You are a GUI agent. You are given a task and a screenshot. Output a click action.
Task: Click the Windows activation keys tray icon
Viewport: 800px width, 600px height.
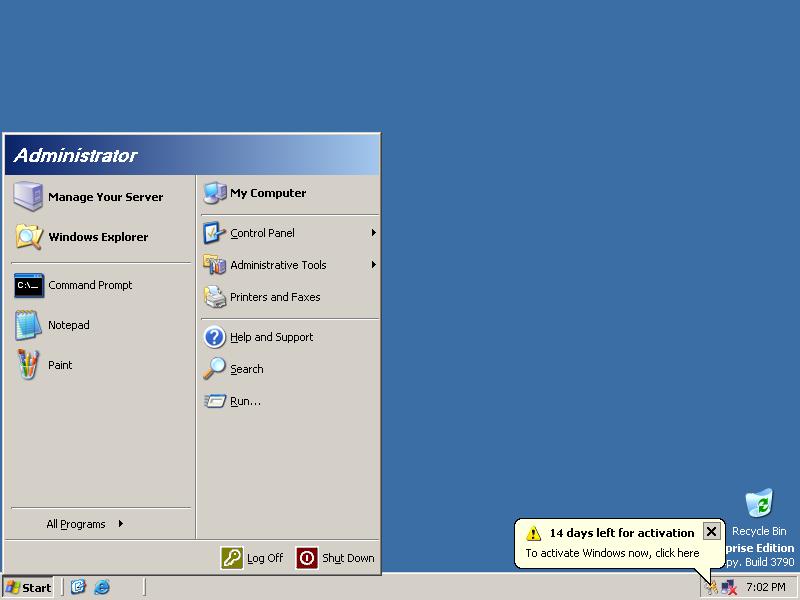click(712, 587)
